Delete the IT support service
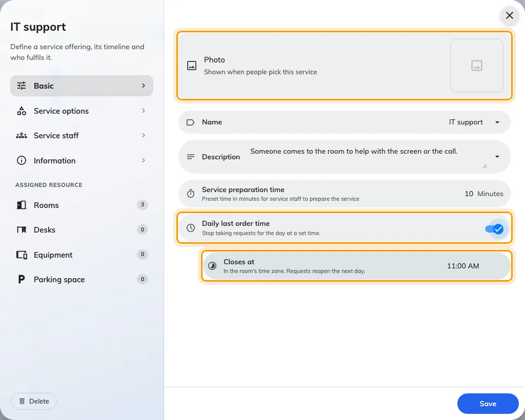The width and height of the screenshot is (525, 420). pos(33,401)
